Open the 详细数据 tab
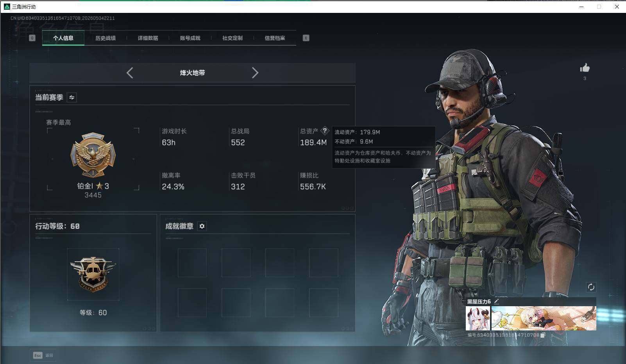 click(x=148, y=38)
